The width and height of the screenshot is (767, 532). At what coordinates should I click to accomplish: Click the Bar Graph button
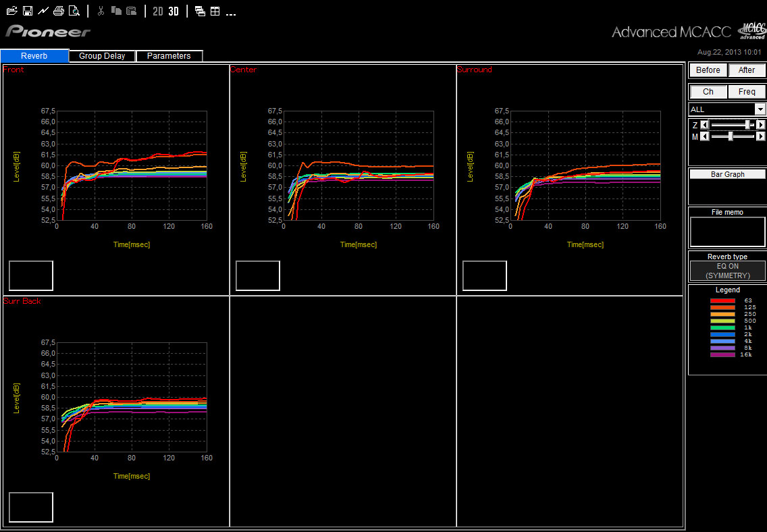tap(727, 174)
